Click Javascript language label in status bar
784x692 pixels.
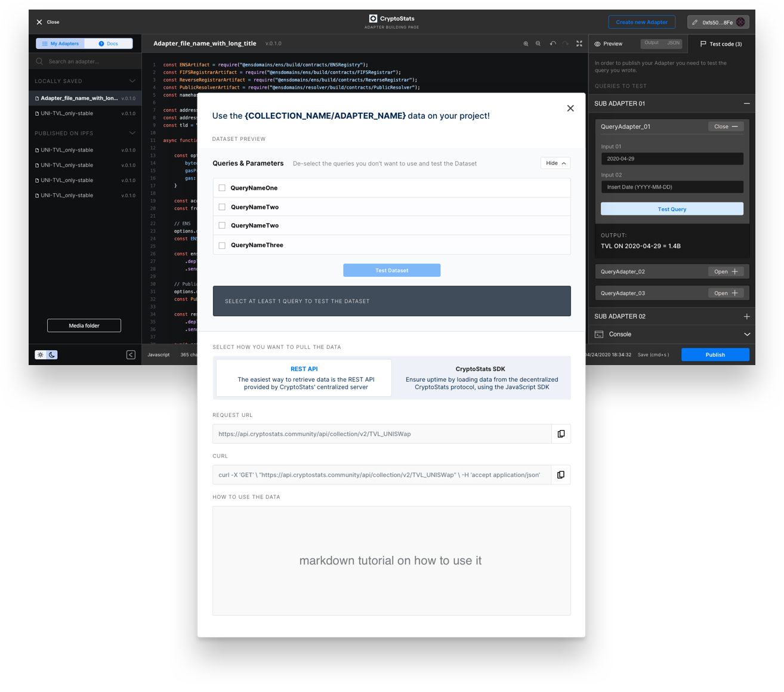point(159,354)
